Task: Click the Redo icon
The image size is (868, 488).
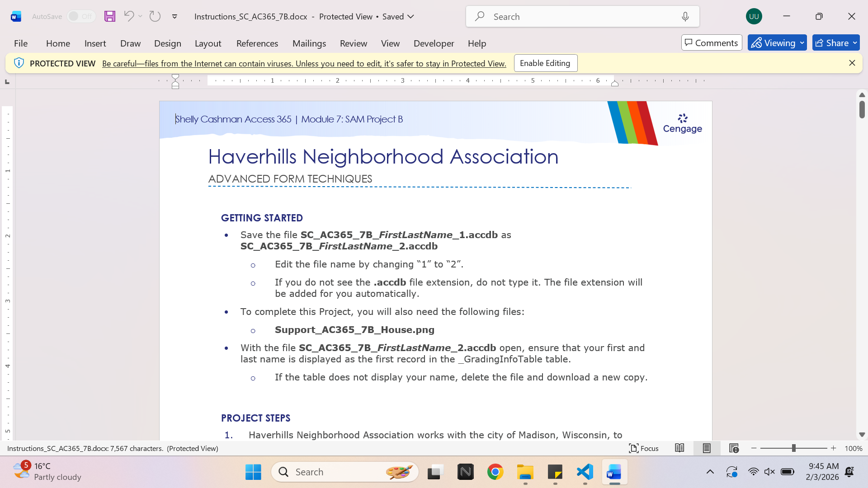Action: pos(155,16)
